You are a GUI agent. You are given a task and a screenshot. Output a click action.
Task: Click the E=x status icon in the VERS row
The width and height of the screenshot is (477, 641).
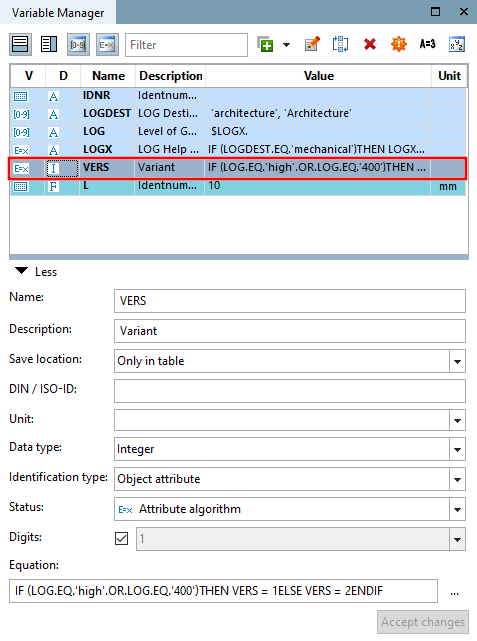(x=21, y=168)
